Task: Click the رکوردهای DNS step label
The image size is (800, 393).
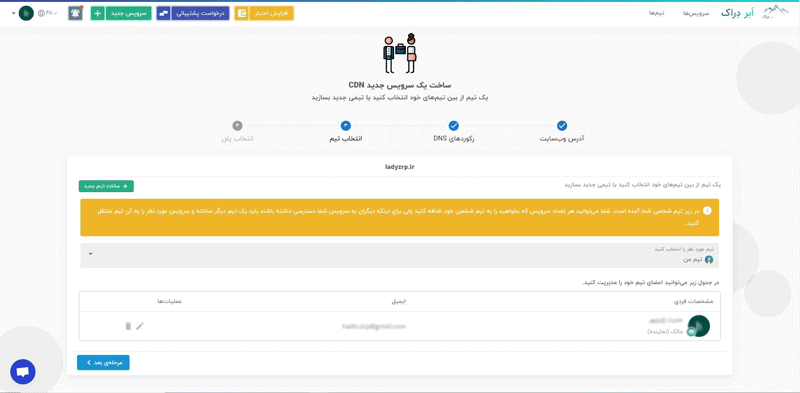Action: pos(454,139)
